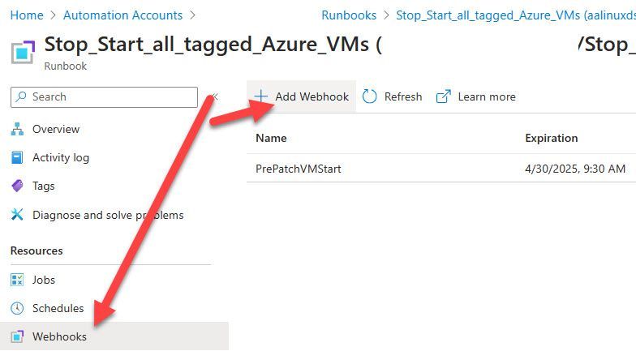
Task: Sort by the Expiration column header
Action: pos(551,138)
